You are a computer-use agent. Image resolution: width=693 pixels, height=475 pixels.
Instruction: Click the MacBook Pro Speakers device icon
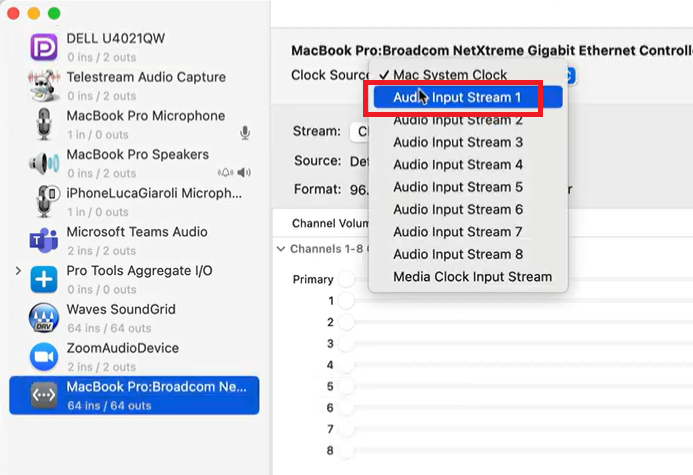[44, 163]
